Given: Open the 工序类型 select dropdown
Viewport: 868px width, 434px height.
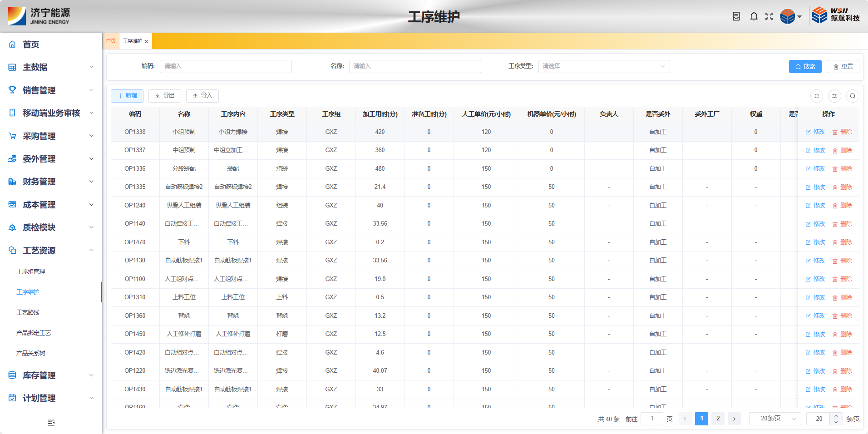Looking at the screenshot, I should (604, 66).
